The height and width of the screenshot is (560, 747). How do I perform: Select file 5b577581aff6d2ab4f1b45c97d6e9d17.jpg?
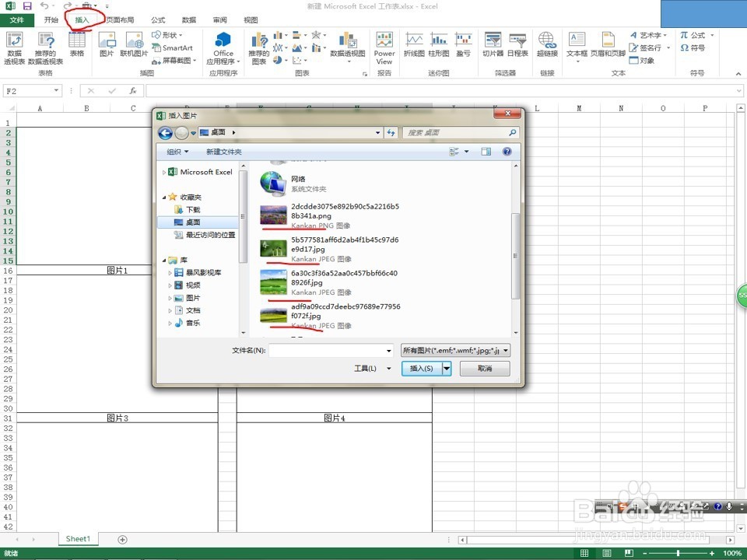[x=331, y=249]
